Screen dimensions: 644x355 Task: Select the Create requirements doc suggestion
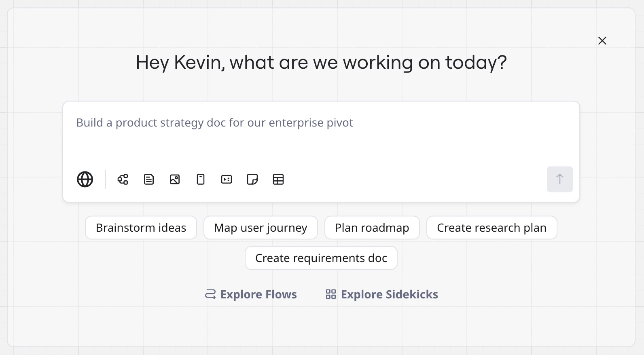point(321,258)
